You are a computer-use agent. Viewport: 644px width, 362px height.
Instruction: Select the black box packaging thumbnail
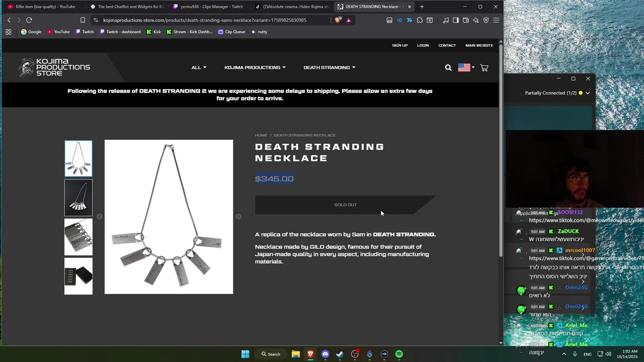pyautogui.click(x=78, y=276)
